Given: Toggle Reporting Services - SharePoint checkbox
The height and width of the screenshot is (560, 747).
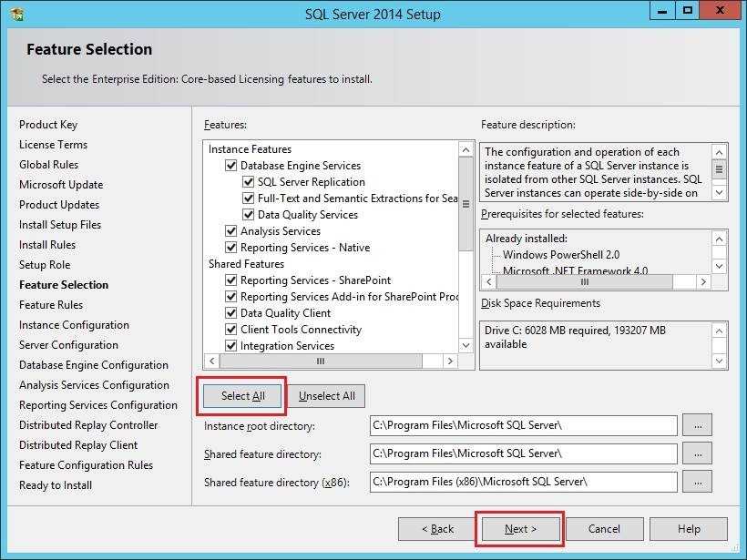Looking at the screenshot, I should tap(231, 280).
